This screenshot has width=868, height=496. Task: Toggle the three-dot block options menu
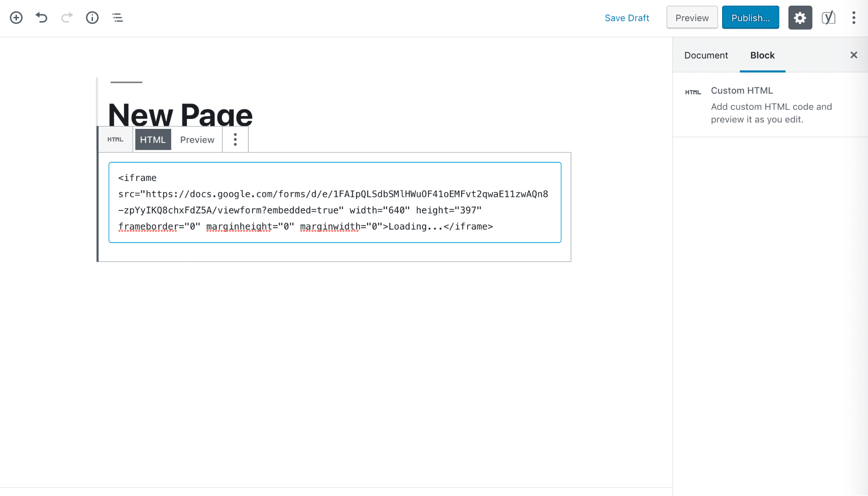tap(235, 139)
